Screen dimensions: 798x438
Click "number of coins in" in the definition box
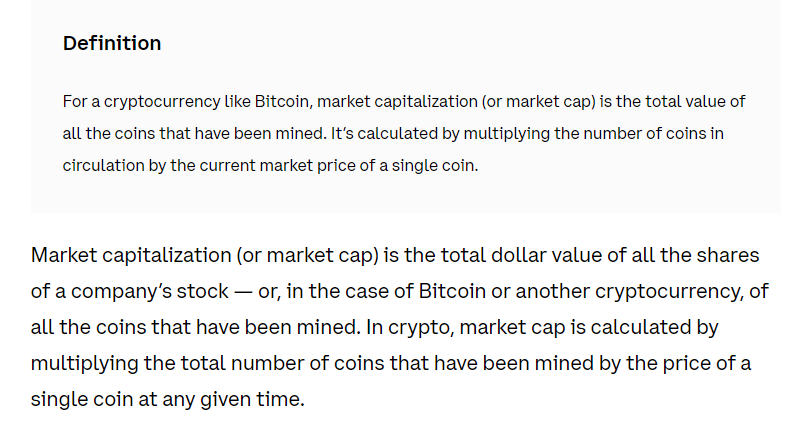[653, 133]
